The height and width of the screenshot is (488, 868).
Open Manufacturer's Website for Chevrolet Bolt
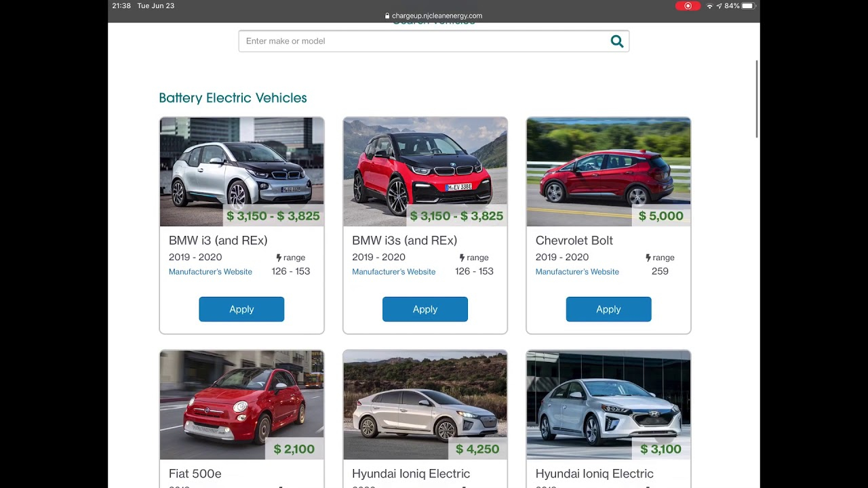577,272
